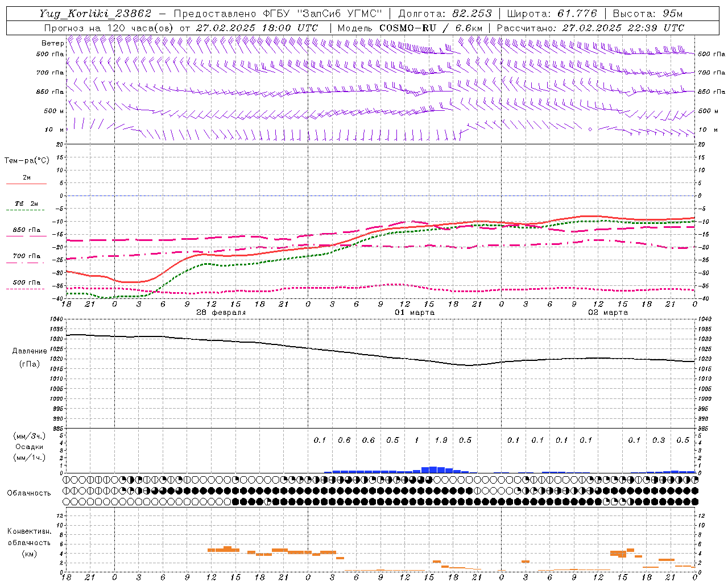Image resolution: width=728 pixels, height=582 pixels.
Task: Click the (мм/3ч.) unit label
Action: point(30,436)
